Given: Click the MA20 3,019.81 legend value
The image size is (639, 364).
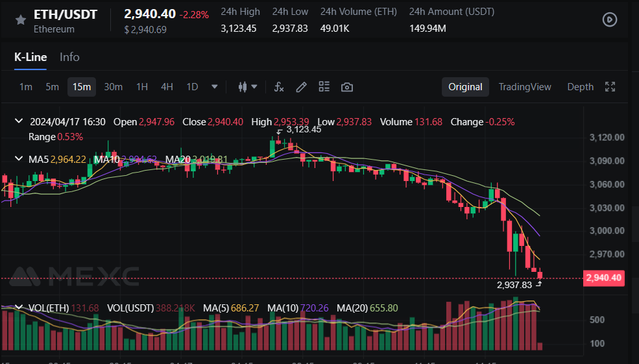Looking at the screenshot, I should tap(210, 160).
